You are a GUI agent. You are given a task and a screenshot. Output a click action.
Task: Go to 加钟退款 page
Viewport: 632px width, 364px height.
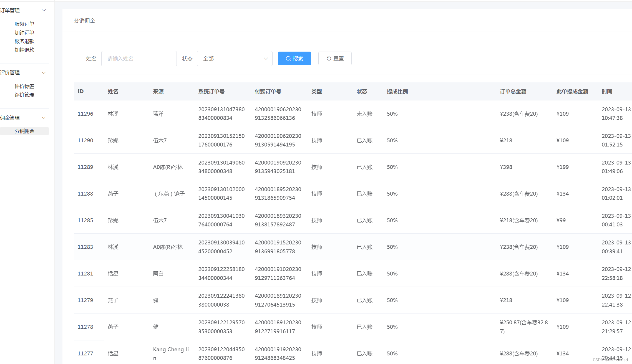tap(24, 50)
